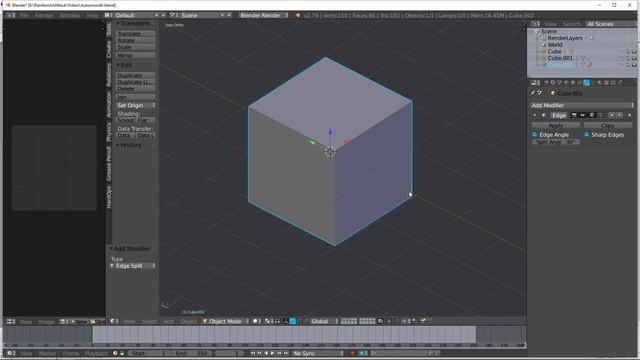Toggle Cube visibility eye in outliner
The image size is (640, 360).
621,52
